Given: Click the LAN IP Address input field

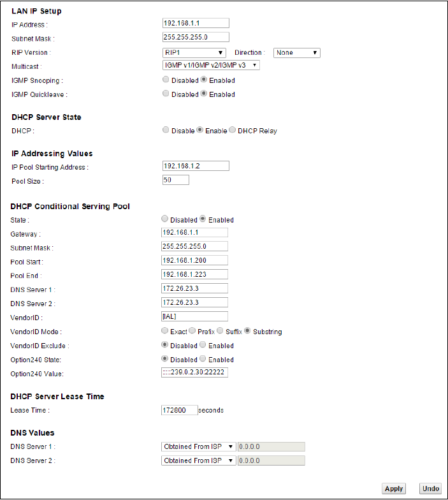Looking at the screenshot, I should click(x=196, y=23).
